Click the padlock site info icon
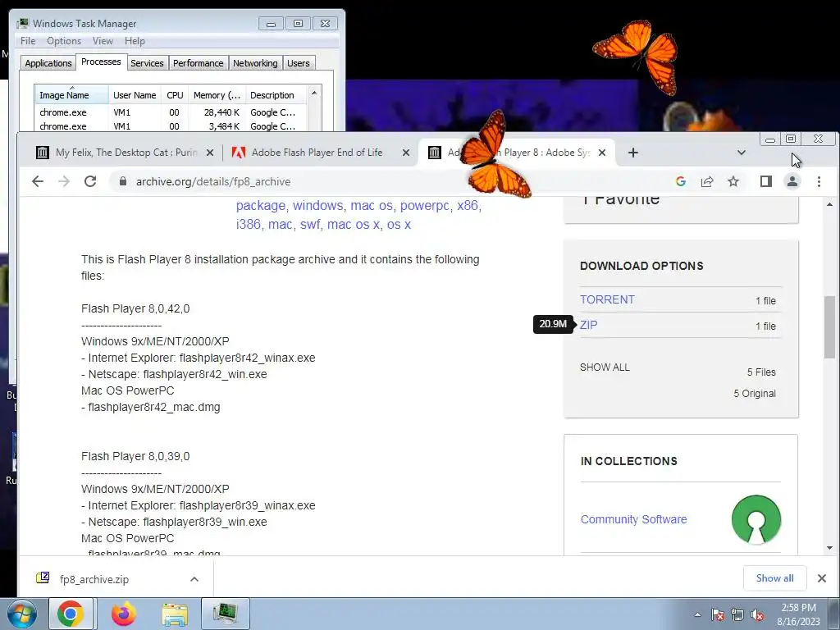Viewport: 840px width, 630px height. tap(123, 181)
